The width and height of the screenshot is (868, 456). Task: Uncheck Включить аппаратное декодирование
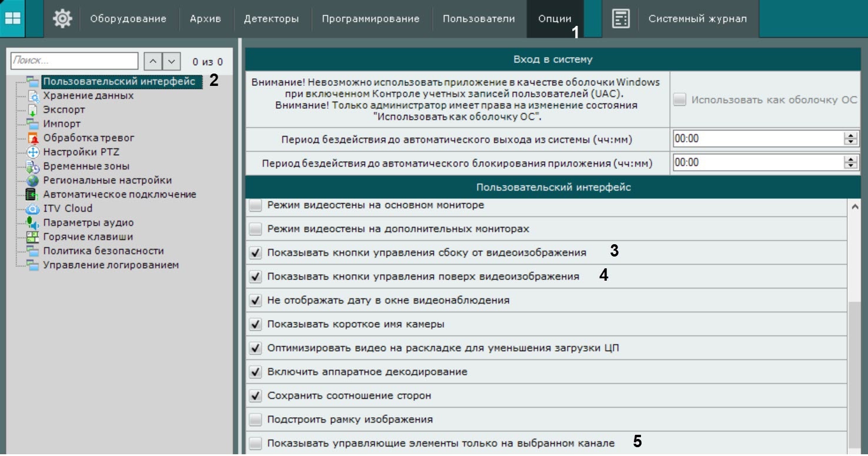click(255, 372)
